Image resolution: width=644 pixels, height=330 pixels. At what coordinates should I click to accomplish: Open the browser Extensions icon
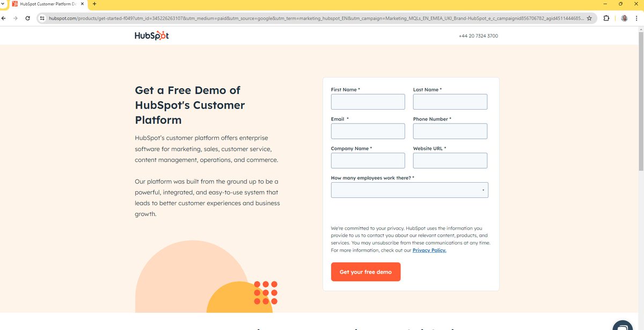pos(606,18)
